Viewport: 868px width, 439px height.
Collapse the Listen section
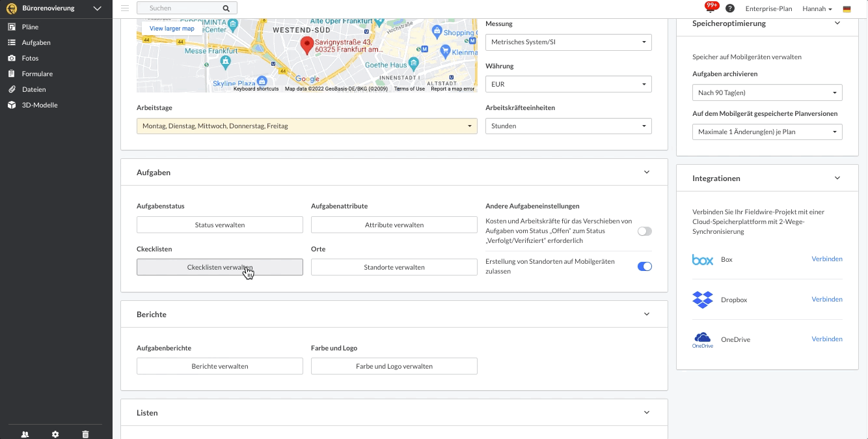(x=647, y=413)
